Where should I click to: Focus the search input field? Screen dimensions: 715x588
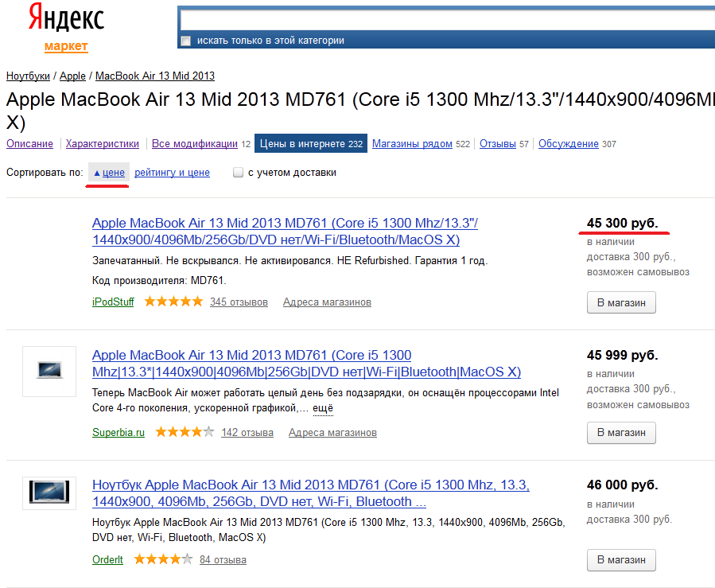coord(447,20)
